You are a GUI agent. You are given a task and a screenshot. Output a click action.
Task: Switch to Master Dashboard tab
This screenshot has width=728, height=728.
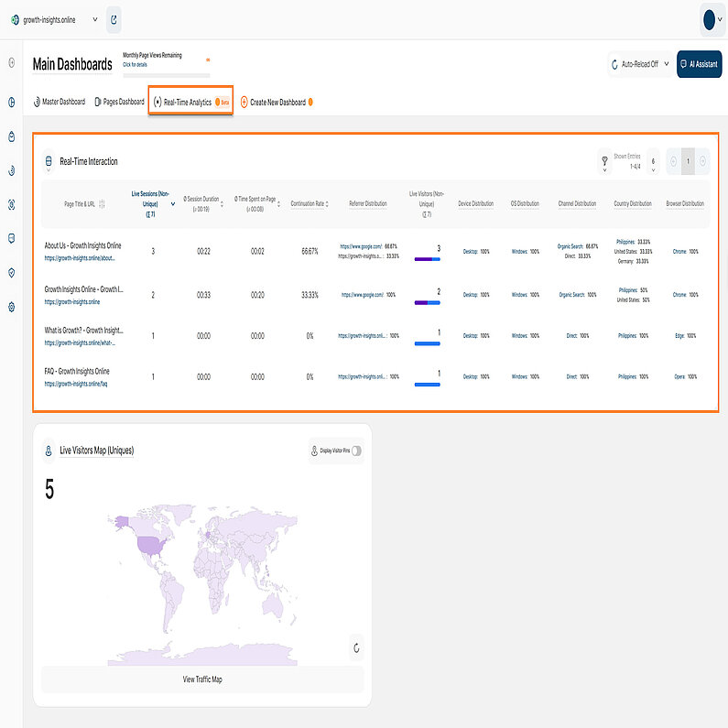pyautogui.click(x=60, y=102)
